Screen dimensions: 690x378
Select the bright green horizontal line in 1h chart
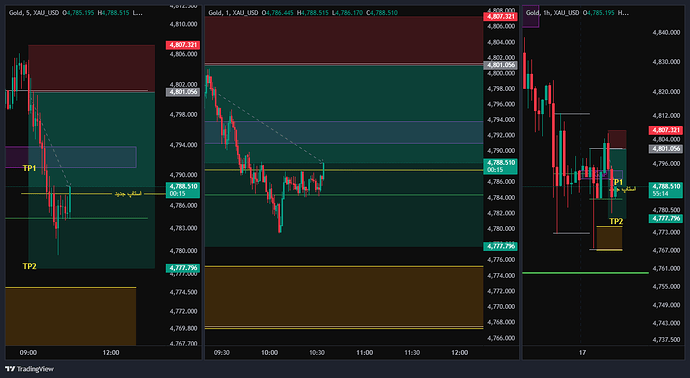[x=585, y=273]
